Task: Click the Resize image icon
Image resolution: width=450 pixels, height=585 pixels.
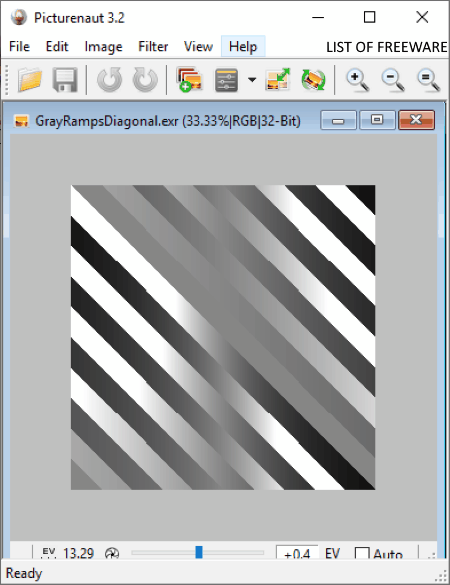Action: [278, 79]
